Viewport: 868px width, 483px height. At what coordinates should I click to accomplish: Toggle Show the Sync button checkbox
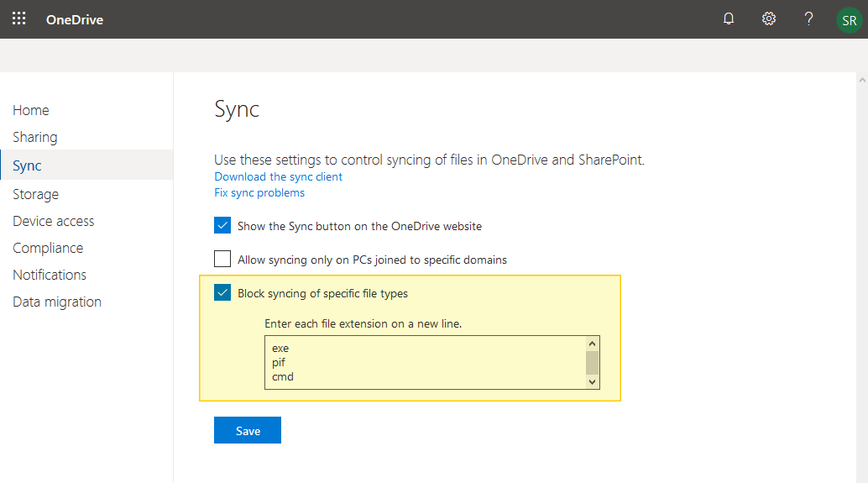[x=222, y=225]
